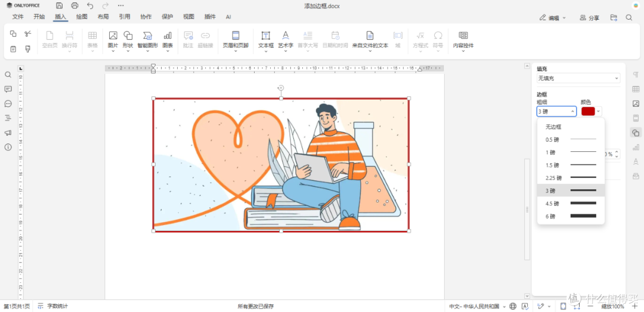
Task: Select 4.5 磅 border width option
Action: 571,204
